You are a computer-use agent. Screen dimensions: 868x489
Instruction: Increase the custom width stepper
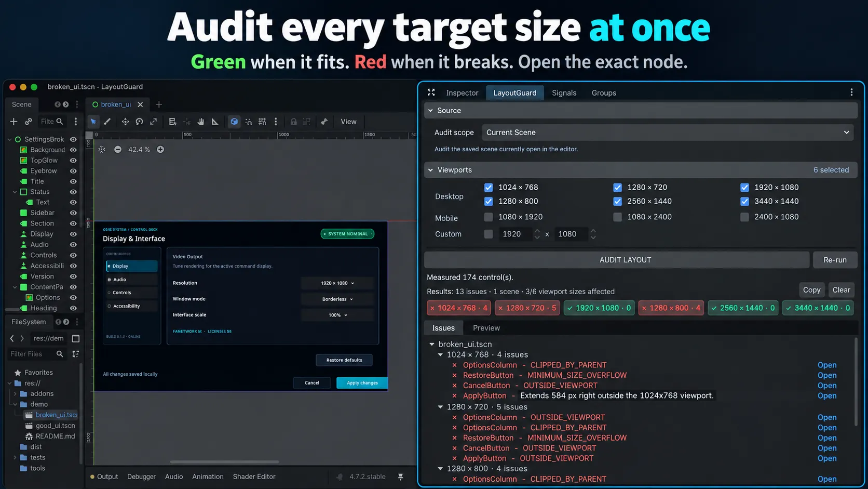537,231
